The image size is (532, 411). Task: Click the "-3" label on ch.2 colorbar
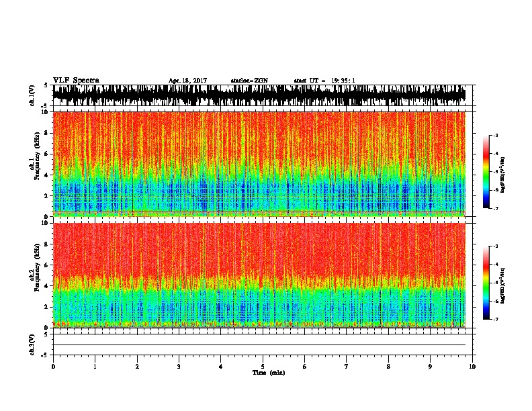pos(495,246)
